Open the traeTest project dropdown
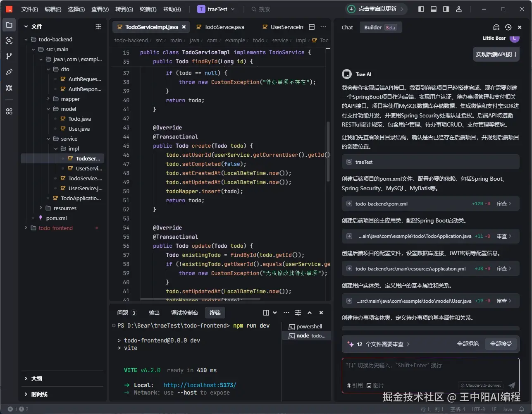 tap(216, 9)
